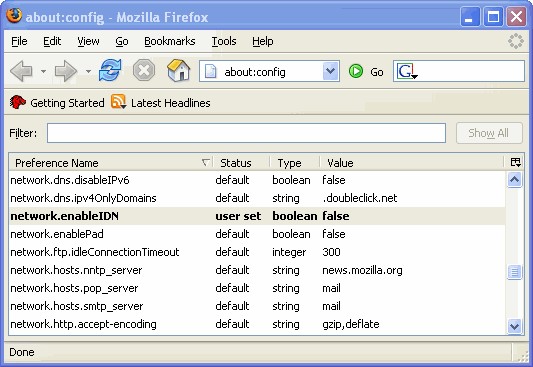Select network.ftp.idleConnectionTimeout preference
The width and height of the screenshot is (533, 367).
(x=257, y=252)
